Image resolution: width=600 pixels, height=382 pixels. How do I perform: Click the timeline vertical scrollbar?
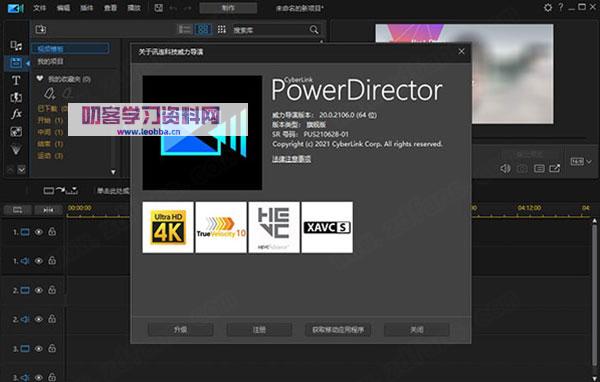594,295
